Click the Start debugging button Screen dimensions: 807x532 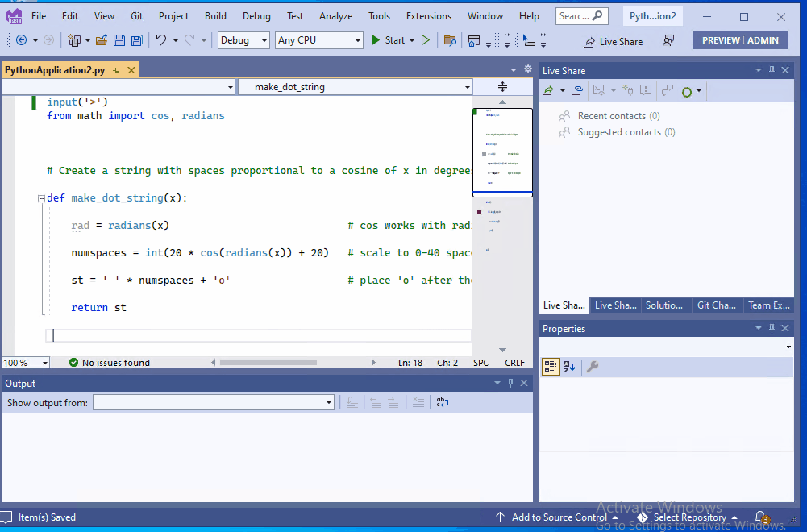point(388,40)
